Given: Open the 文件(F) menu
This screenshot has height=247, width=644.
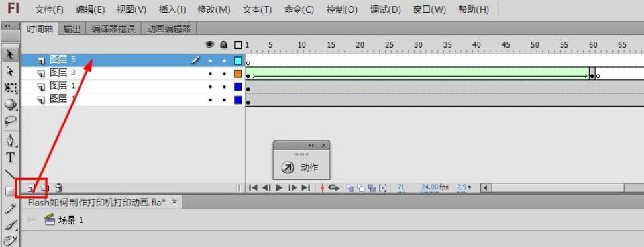Looking at the screenshot, I should coord(49,9).
